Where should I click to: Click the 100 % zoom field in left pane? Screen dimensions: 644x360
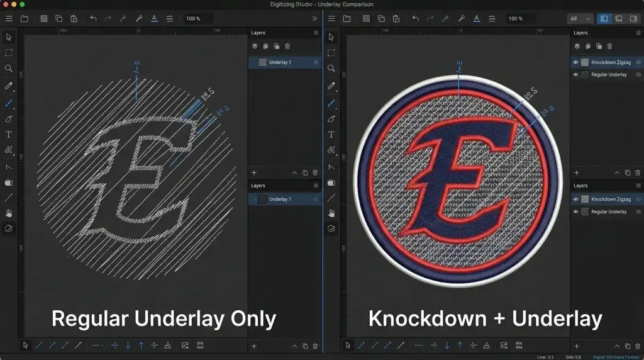pos(199,18)
